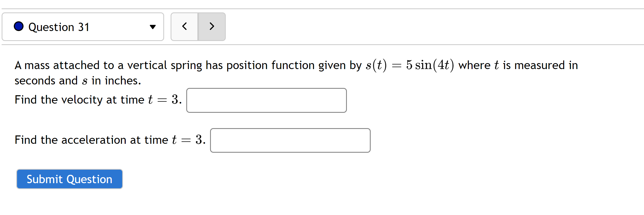
Task: Select the Question 31 header label
Action: pyautogui.click(x=59, y=27)
